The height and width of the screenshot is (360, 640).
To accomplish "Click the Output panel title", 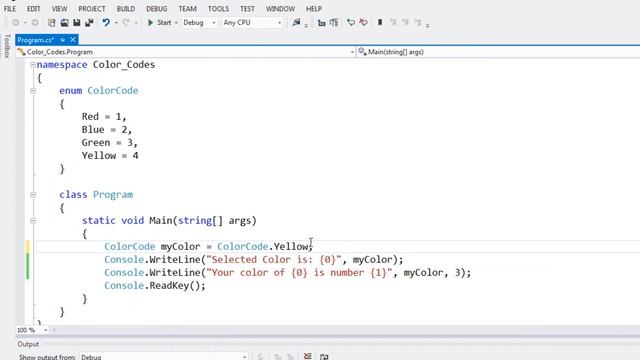I will [x=28, y=344].
